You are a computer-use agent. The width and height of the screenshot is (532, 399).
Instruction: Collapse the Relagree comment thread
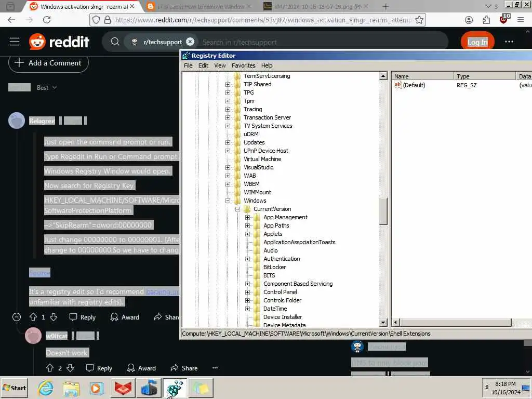pyautogui.click(x=17, y=317)
